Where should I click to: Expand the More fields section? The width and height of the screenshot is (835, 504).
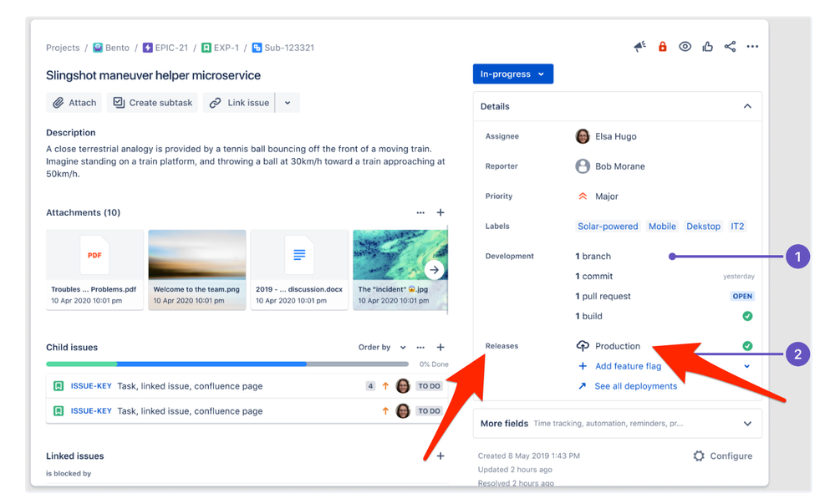pyautogui.click(x=618, y=424)
